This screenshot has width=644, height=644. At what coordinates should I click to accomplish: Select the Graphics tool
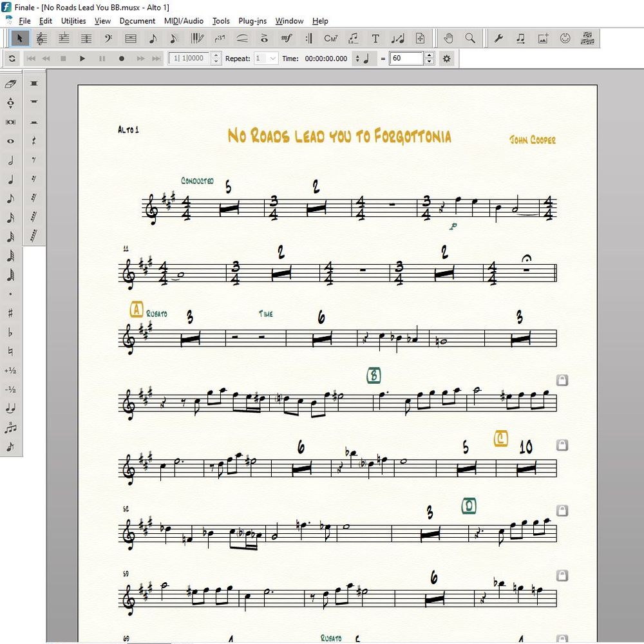[542, 39]
